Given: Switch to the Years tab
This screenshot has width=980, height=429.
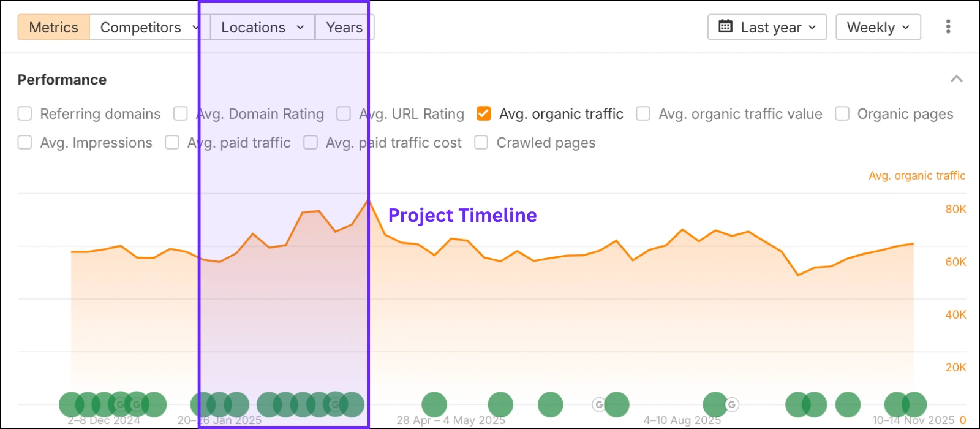Looking at the screenshot, I should (344, 27).
